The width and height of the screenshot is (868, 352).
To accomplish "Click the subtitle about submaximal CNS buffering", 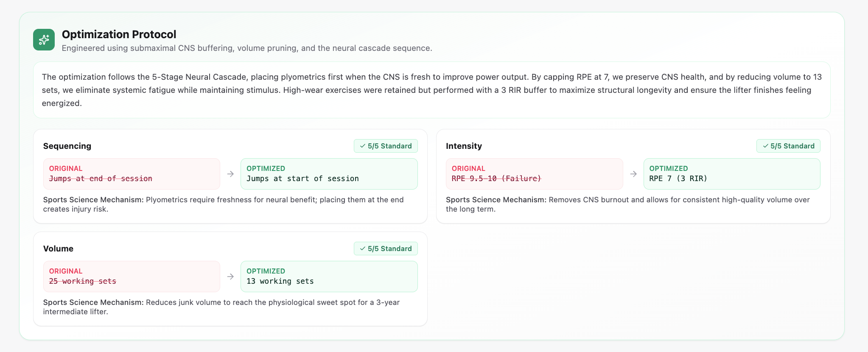I will click(x=247, y=48).
